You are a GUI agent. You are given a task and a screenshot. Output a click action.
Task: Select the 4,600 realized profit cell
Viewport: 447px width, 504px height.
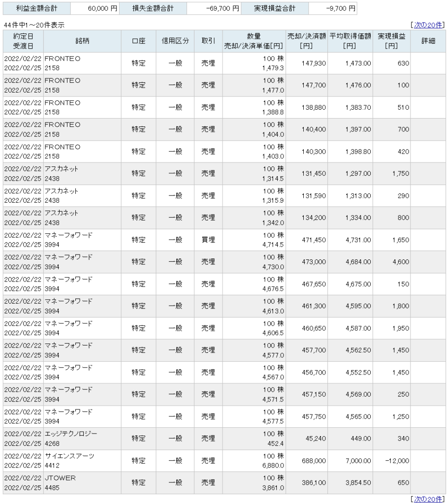pyautogui.click(x=391, y=262)
